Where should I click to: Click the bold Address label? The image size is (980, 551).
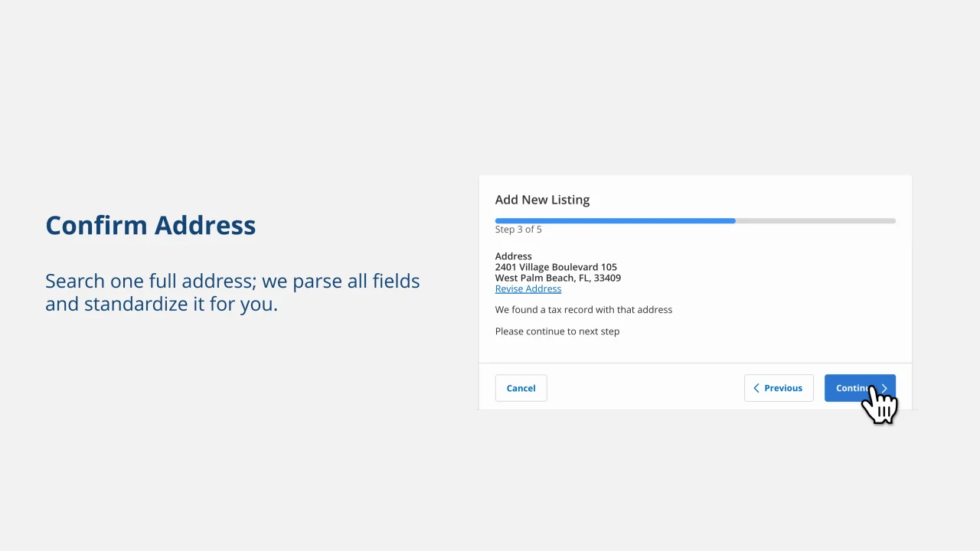(x=514, y=256)
